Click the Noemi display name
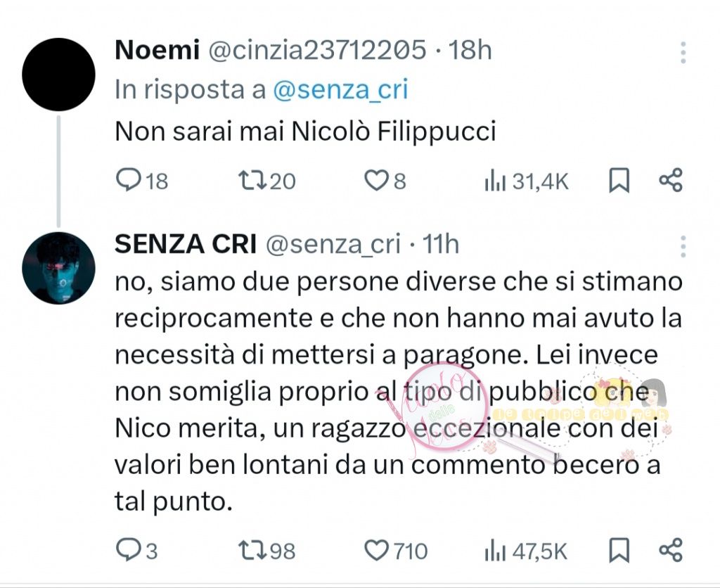 click(155, 50)
